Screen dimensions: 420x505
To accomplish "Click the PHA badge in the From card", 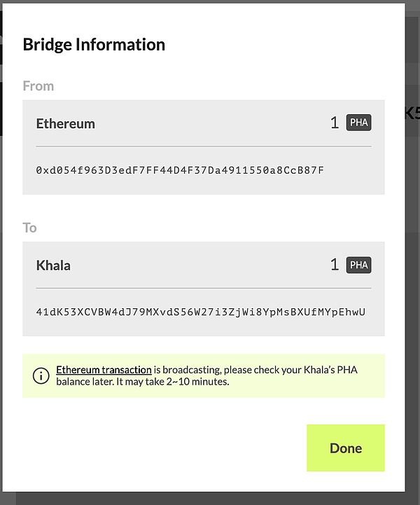I will coord(358,123).
